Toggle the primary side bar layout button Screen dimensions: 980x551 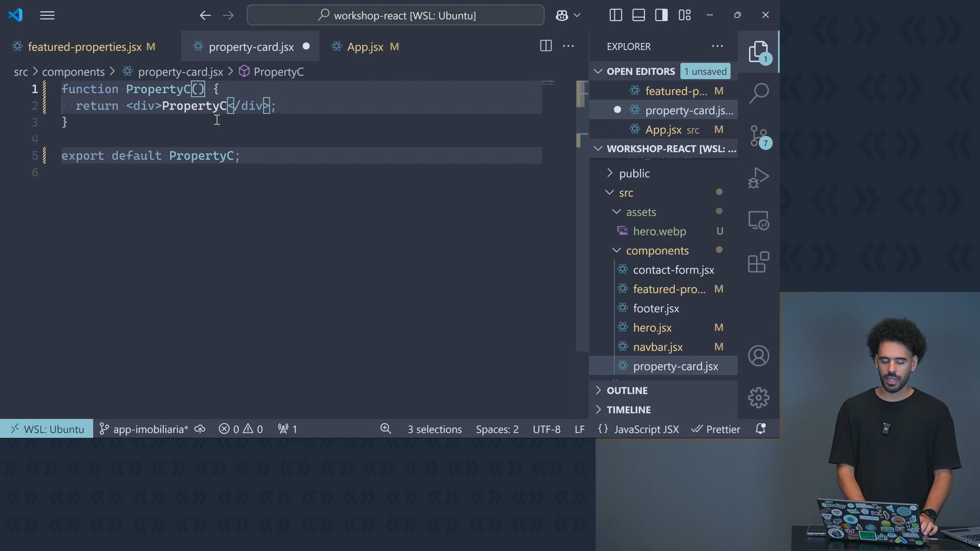point(616,15)
